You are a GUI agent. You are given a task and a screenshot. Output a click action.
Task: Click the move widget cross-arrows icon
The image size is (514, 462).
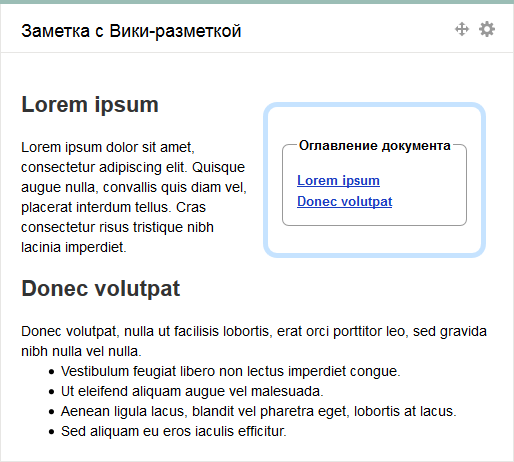[462, 29]
